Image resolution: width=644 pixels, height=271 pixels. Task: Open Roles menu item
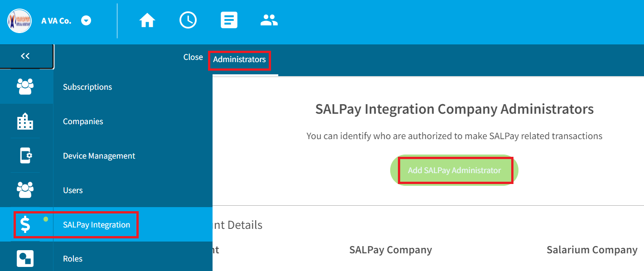coord(73,259)
